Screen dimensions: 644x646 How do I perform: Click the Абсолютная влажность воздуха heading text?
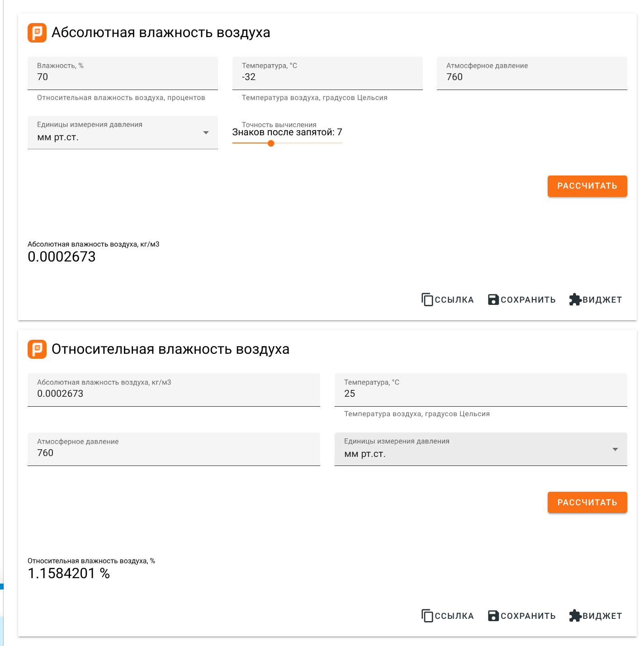tap(161, 33)
